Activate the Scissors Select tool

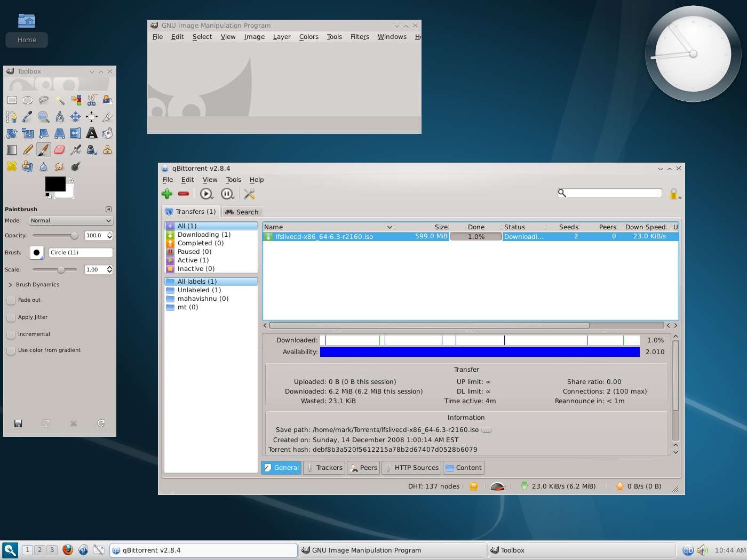coord(92,100)
